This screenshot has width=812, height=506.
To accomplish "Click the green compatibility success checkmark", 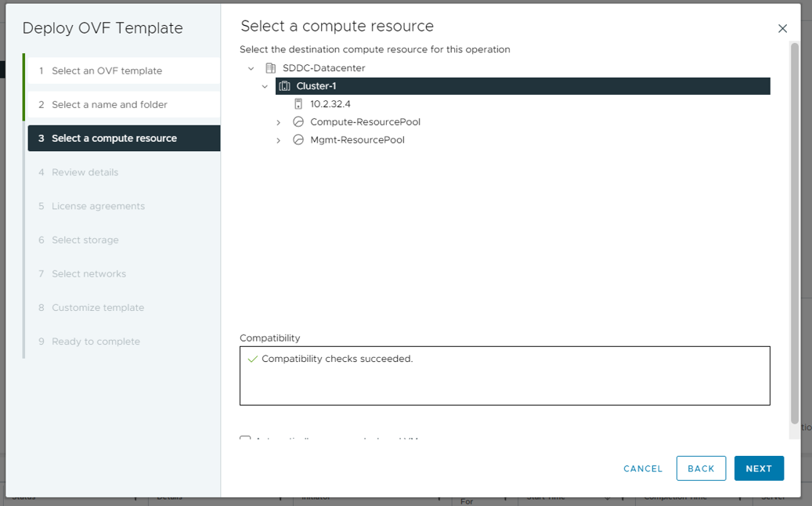I will (252, 359).
